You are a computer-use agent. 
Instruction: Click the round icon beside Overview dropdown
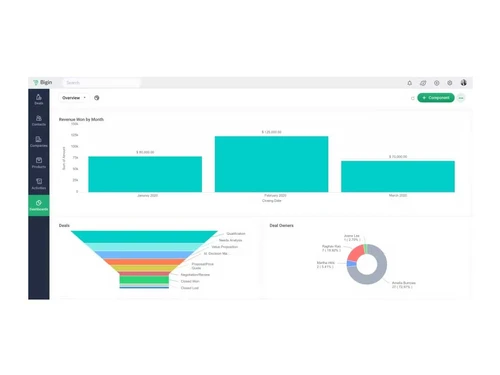(x=97, y=98)
